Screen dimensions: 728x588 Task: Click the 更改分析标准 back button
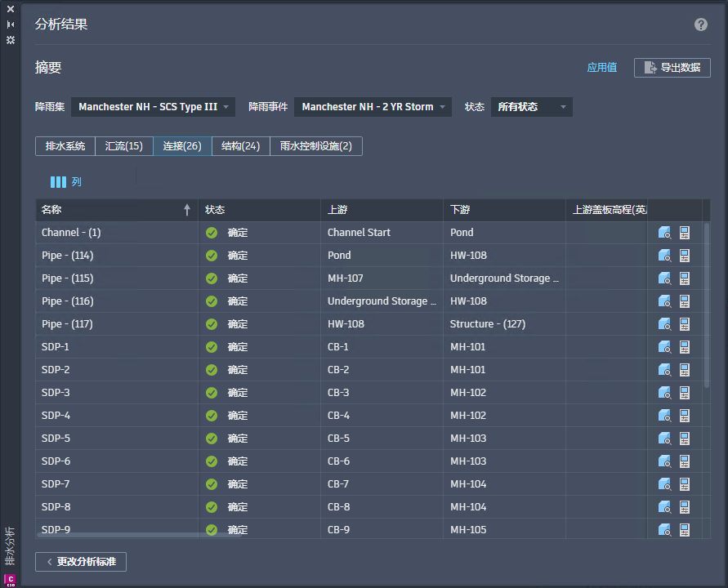(81, 562)
